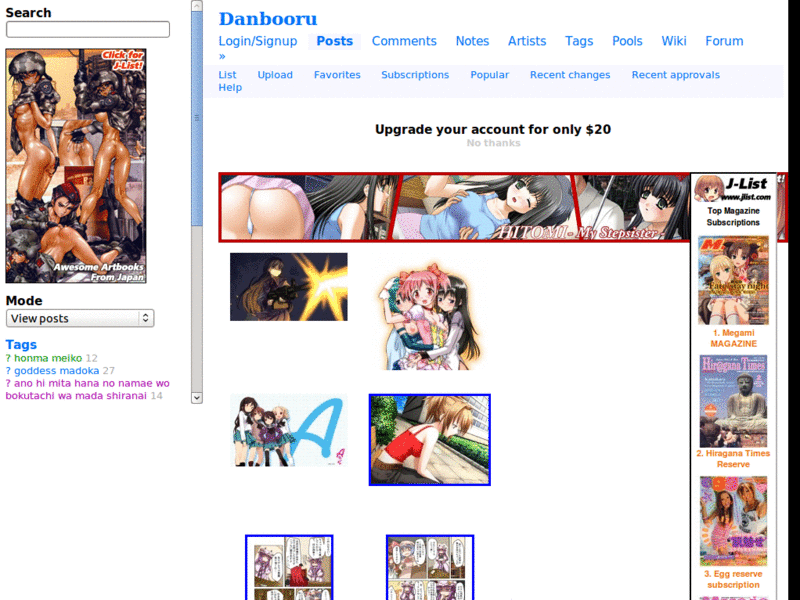
Task: Open wiki question mark for goddess madoka
Action: 8,370
